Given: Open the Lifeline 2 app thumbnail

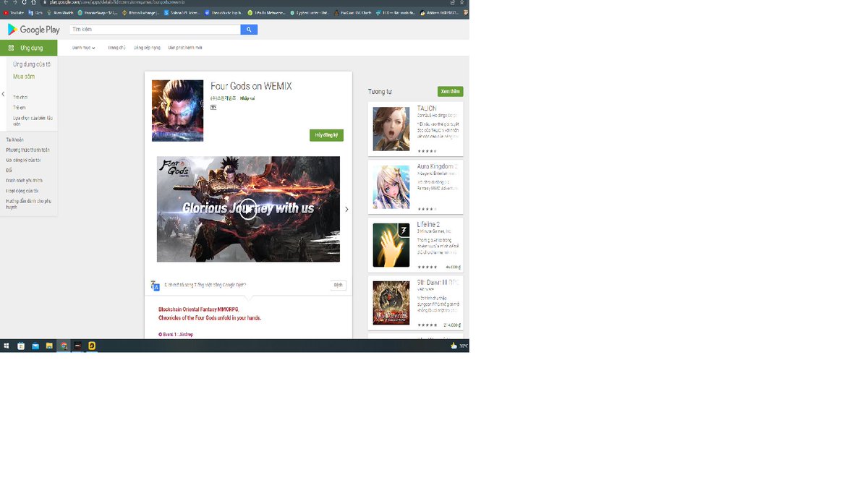Looking at the screenshot, I should point(391,245).
